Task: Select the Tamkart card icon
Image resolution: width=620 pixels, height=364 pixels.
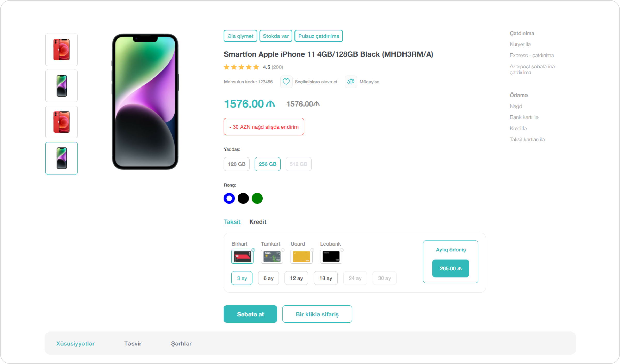Action: 272,257
